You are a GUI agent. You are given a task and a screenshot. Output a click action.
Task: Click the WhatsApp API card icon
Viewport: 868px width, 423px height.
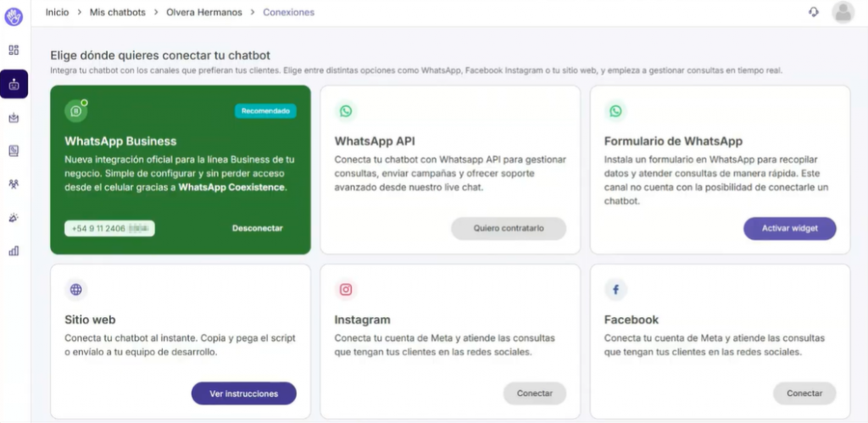coord(346,111)
